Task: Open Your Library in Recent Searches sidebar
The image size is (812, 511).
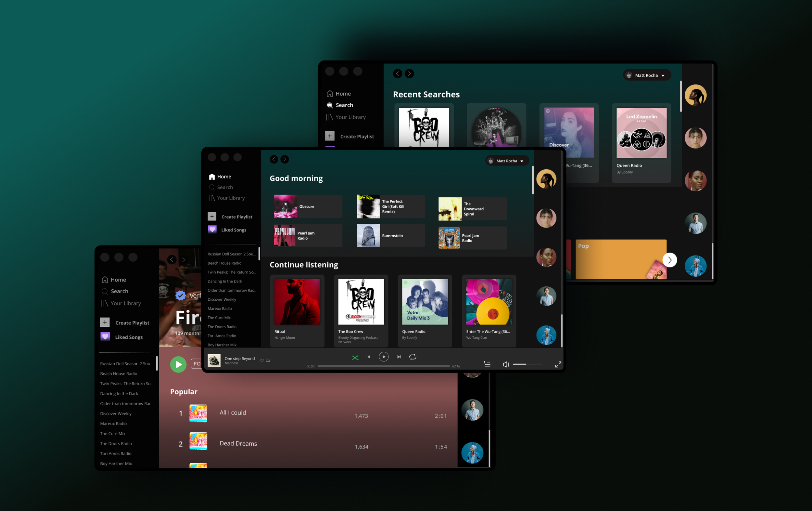Action: pyautogui.click(x=350, y=117)
